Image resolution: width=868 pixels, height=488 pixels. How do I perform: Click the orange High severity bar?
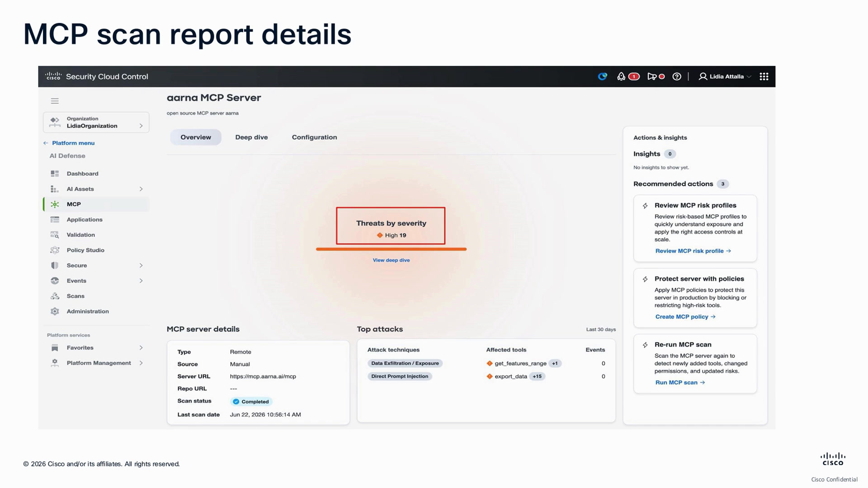pos(391,249)
